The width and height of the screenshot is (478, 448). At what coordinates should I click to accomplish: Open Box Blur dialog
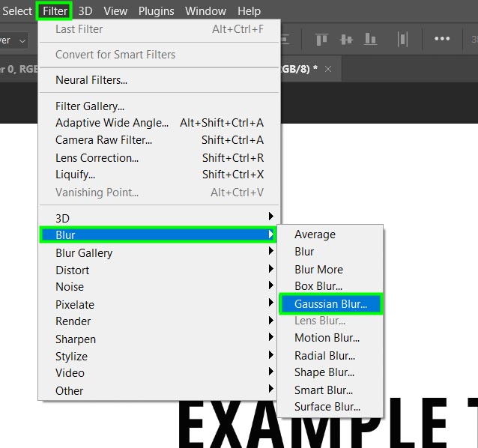click(x=330, y=286)
